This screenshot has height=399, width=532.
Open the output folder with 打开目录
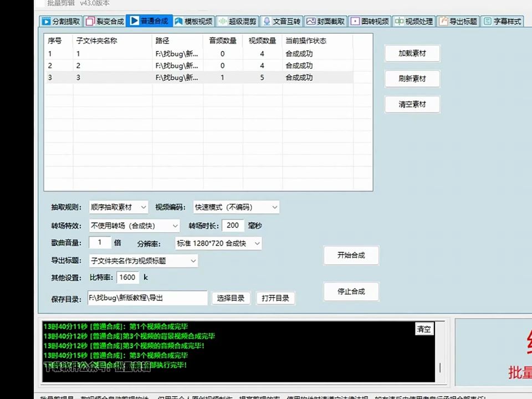pyautogui.click(x=275, y=298)
